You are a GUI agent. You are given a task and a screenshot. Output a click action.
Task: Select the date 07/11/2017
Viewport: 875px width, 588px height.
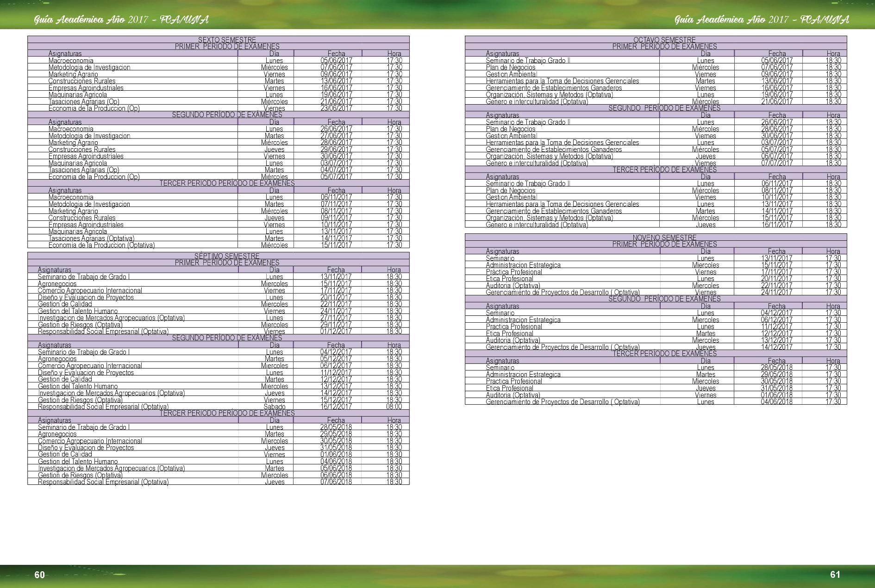(337, 204)
